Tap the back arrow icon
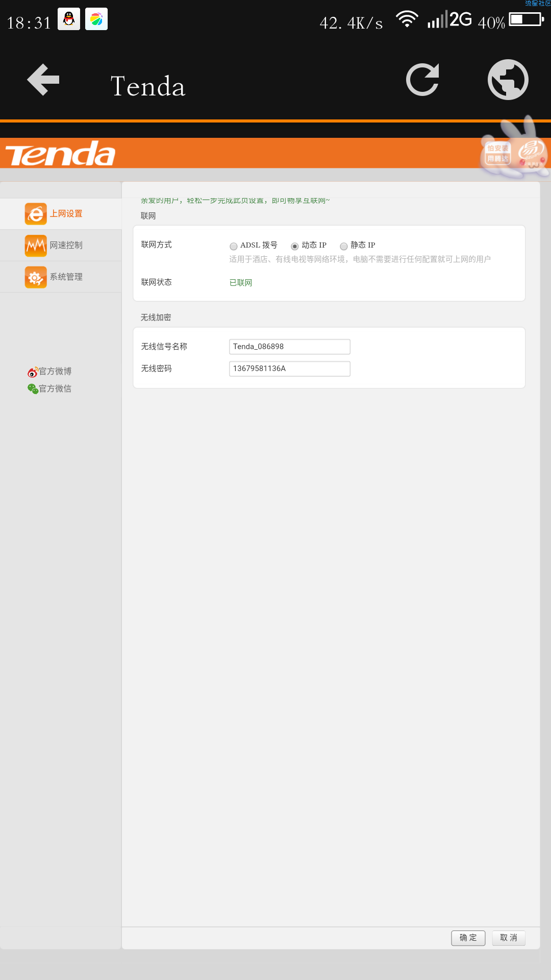Viewport: 551px width, 980px height. point(43,80)
